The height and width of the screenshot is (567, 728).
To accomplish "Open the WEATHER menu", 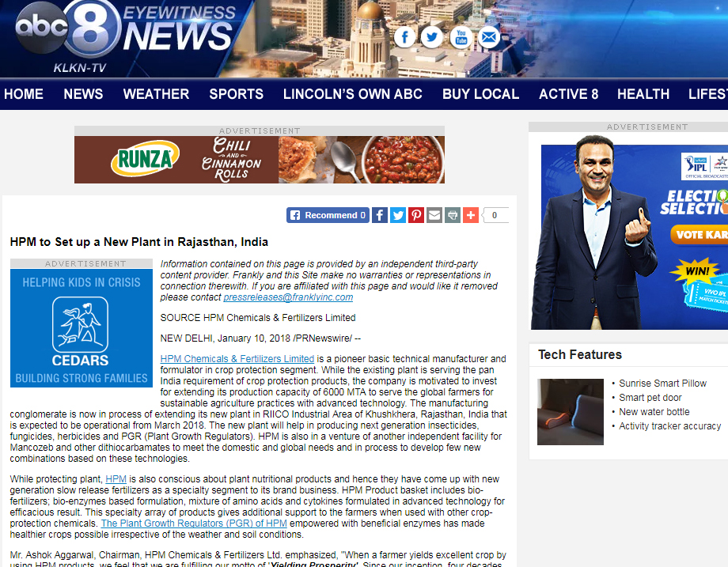I will (156, 94).
